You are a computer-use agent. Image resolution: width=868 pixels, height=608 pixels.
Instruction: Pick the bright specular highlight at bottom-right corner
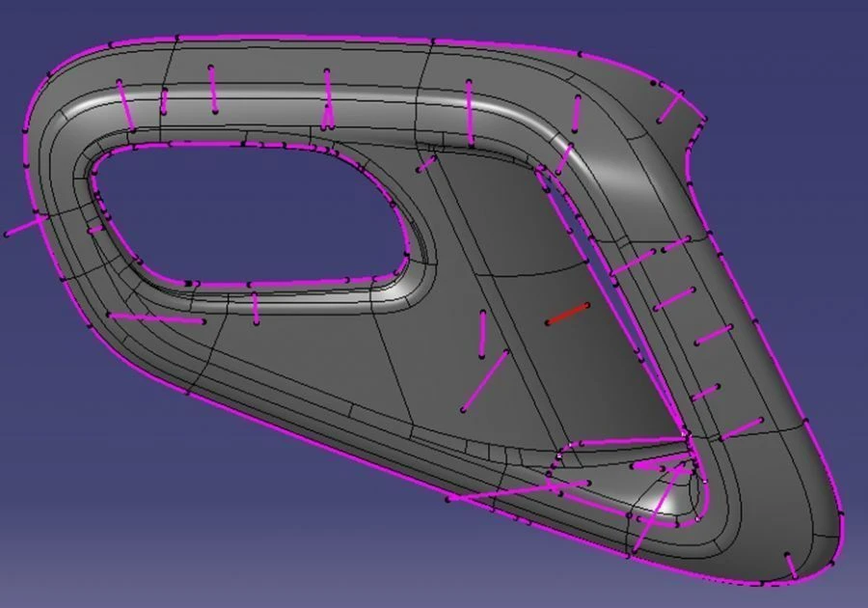[668, 498]
